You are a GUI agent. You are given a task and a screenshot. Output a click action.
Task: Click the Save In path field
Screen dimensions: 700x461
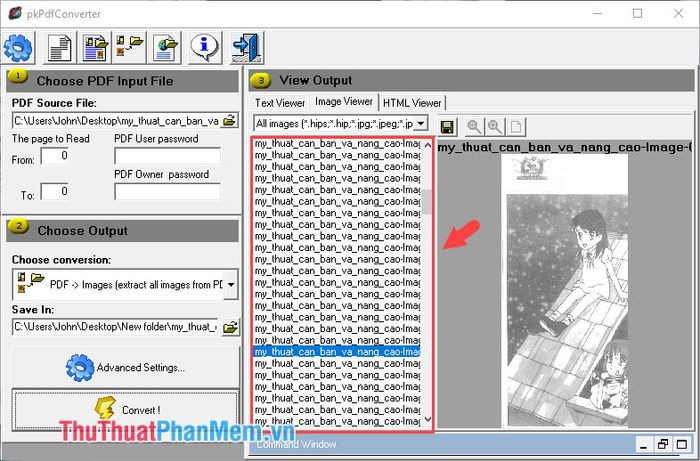(x=116, y=327)
